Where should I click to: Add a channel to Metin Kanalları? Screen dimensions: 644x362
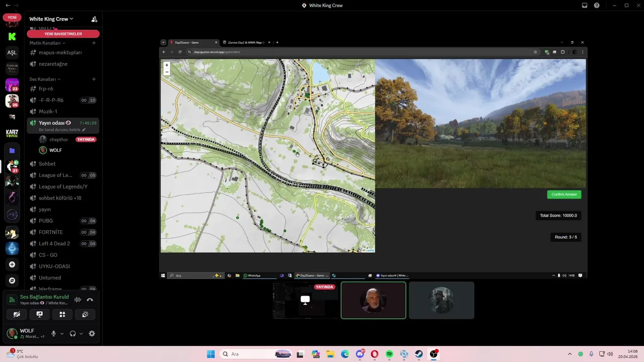point(94,43)
